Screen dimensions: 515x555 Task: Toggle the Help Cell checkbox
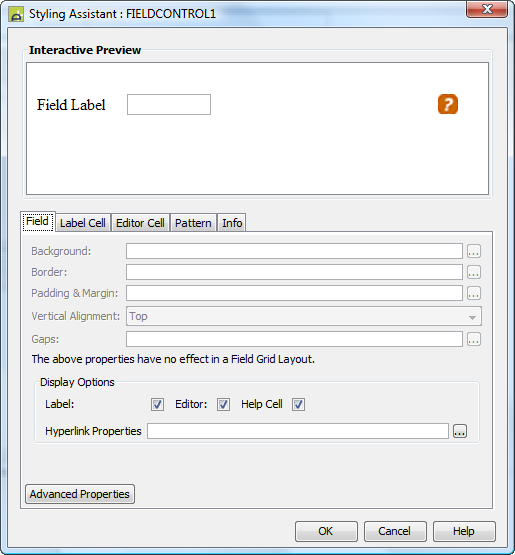pyautogui.click(x=298, y=404)
